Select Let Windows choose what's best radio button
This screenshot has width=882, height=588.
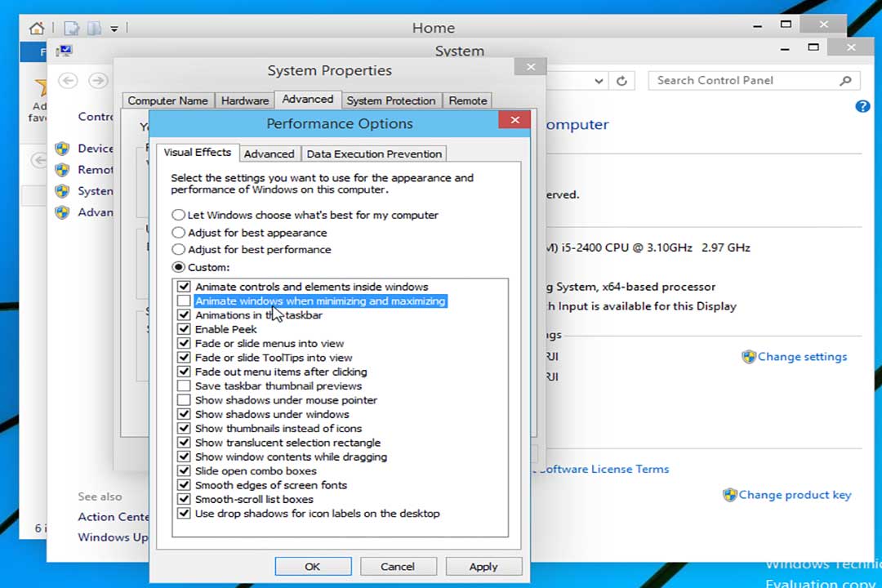178,215
